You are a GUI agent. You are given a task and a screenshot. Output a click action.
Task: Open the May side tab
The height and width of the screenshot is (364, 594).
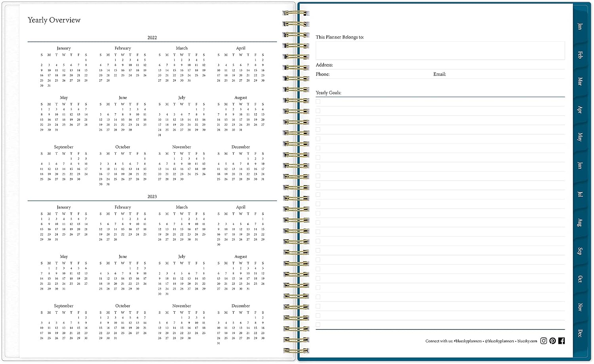pyautogui.click(x=580, y=137)
